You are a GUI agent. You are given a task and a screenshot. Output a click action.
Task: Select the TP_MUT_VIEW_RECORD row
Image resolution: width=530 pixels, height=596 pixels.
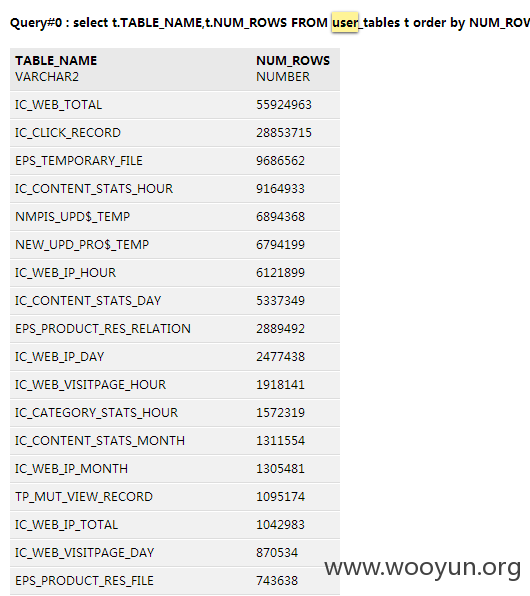pos(175,497)
